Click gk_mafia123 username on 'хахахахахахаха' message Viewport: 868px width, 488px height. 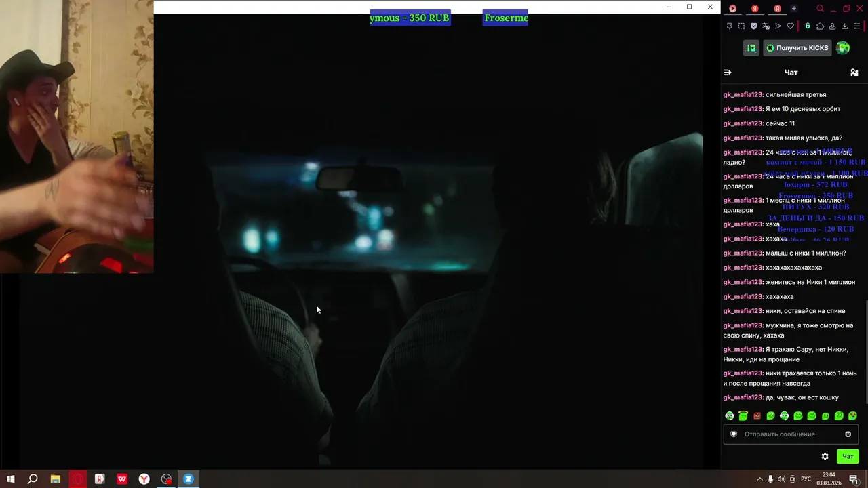point(743,268)
